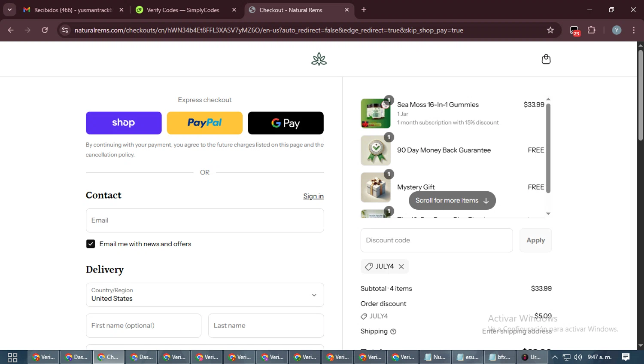This screenshot has height=364, width=644.
Task: Open the Chrome three-dot menu
Action: point(634,30)
